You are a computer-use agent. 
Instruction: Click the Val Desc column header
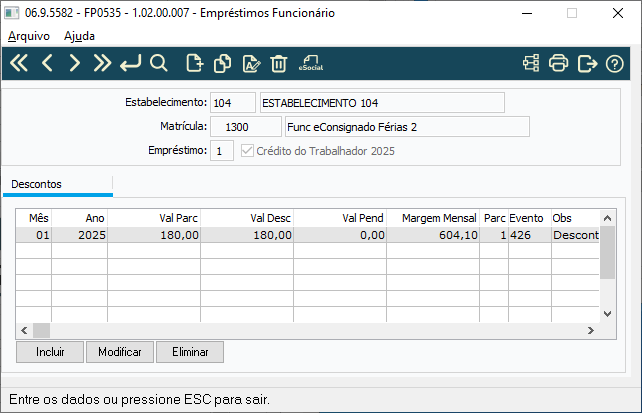pyautogui.click(x=247, y=218)
